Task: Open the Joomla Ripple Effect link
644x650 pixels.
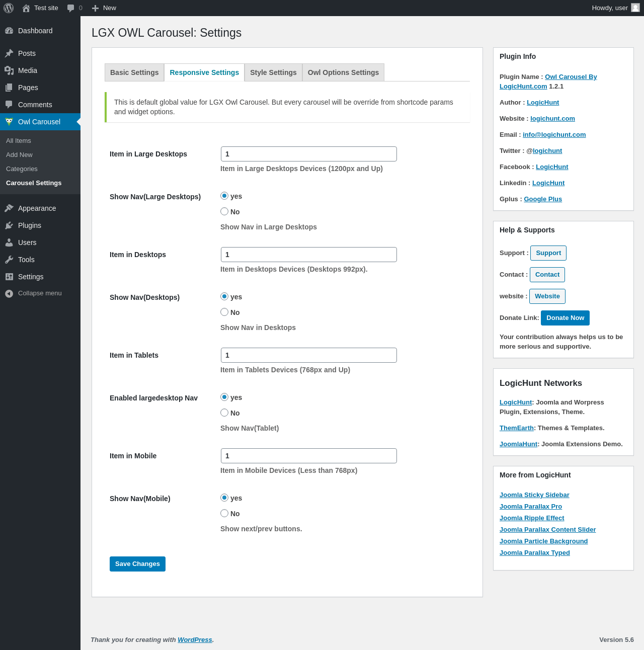Action: 532,518
